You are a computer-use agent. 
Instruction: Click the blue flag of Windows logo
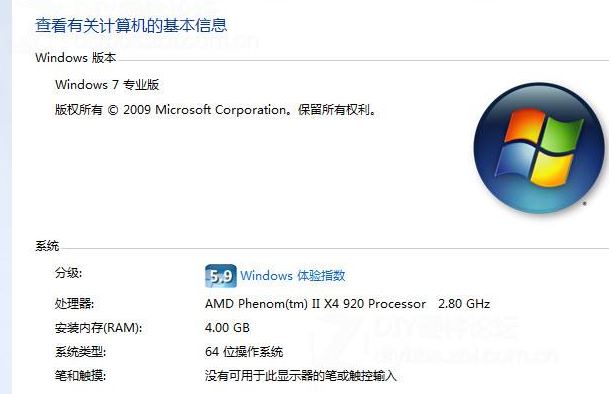tap(514, 159)
